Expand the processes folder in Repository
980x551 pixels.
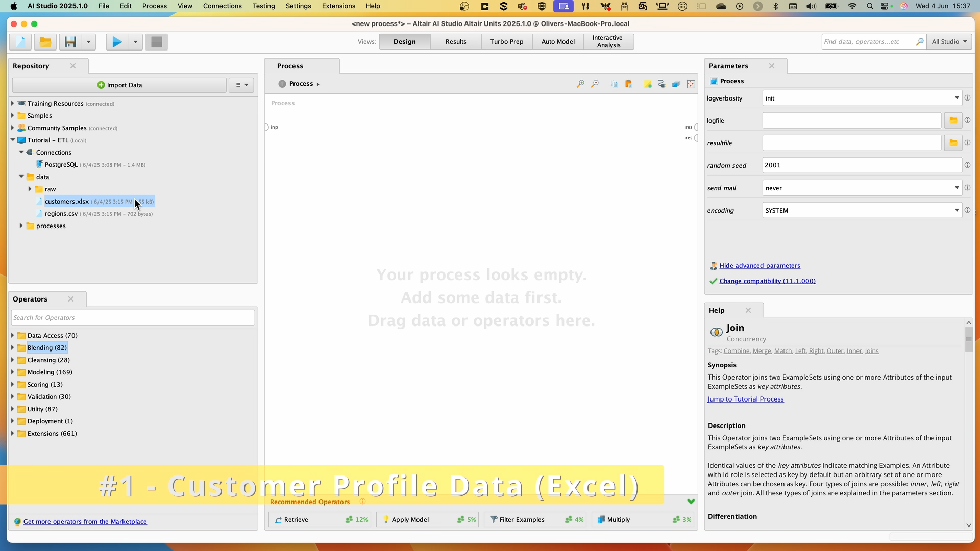pos(21,226)
